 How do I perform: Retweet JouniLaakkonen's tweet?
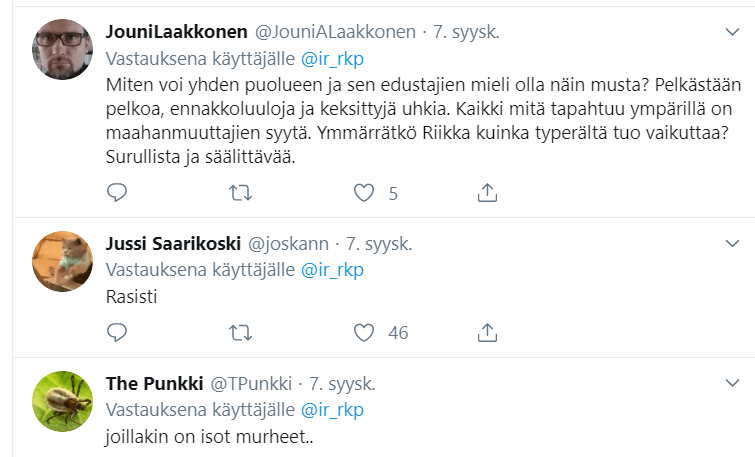point(241,192)
